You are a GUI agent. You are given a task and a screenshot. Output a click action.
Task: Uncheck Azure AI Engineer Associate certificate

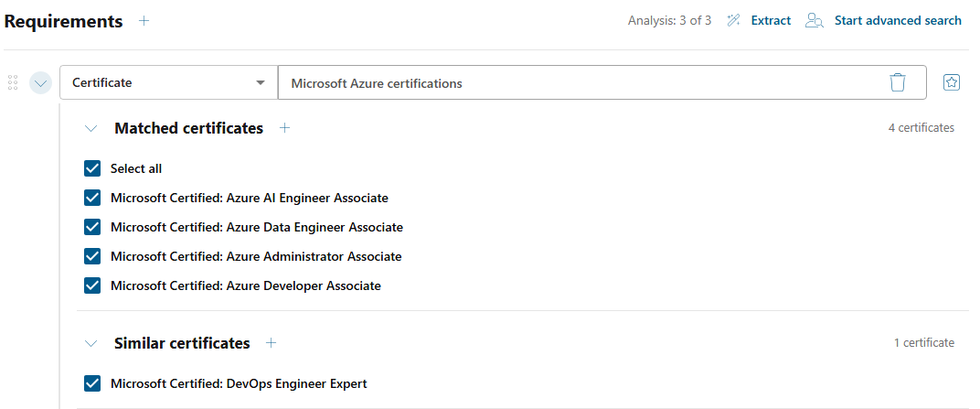tap(92, 198)
